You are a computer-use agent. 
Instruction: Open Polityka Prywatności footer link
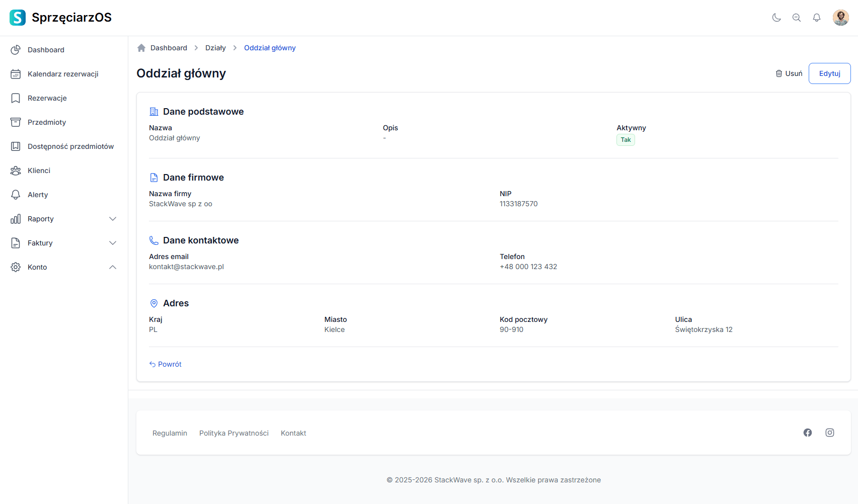pos(234,433)
